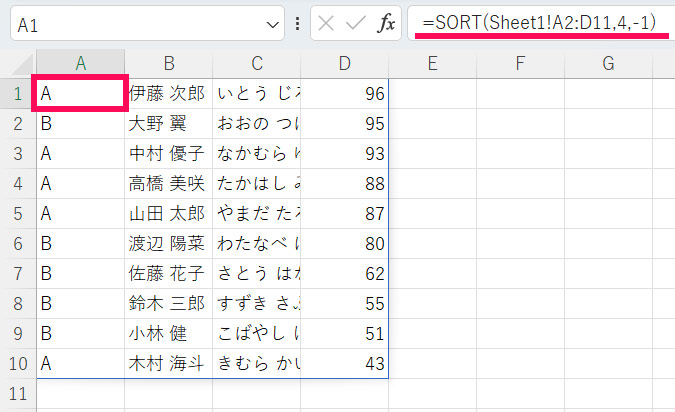
Task: Click the score cell showing 62
Action: (x=344, y=274)
